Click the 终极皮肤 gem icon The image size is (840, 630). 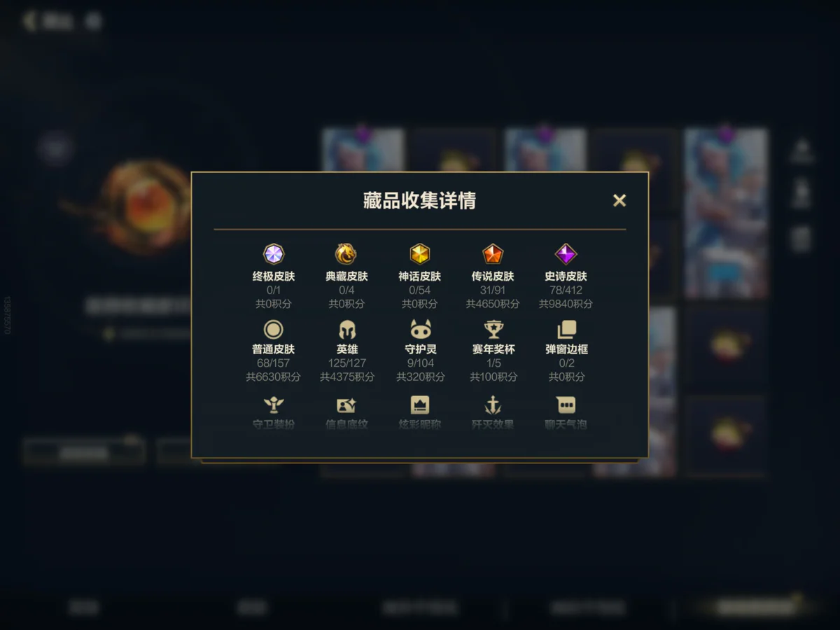pyautogui.click(x=274, y=253)
